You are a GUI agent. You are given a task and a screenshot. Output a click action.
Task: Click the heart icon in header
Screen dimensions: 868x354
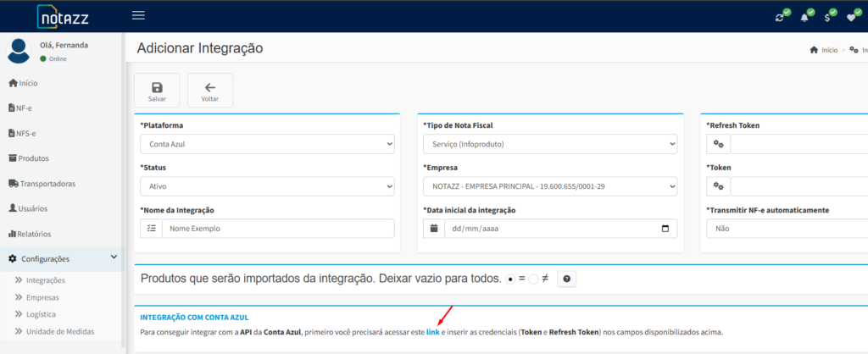point(851,18)
